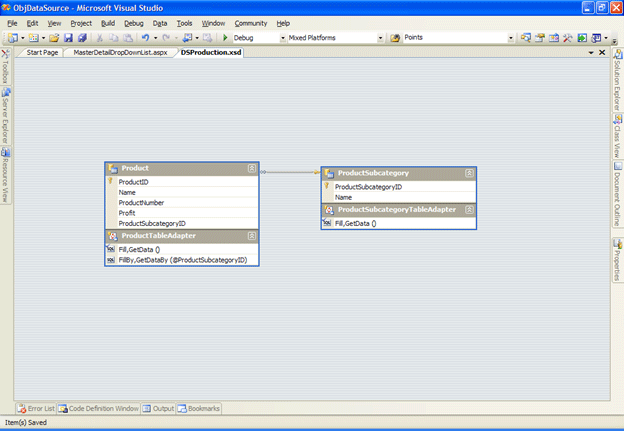
Task: Click the Add New Item toolbar icon
Action: coord(34,38)
